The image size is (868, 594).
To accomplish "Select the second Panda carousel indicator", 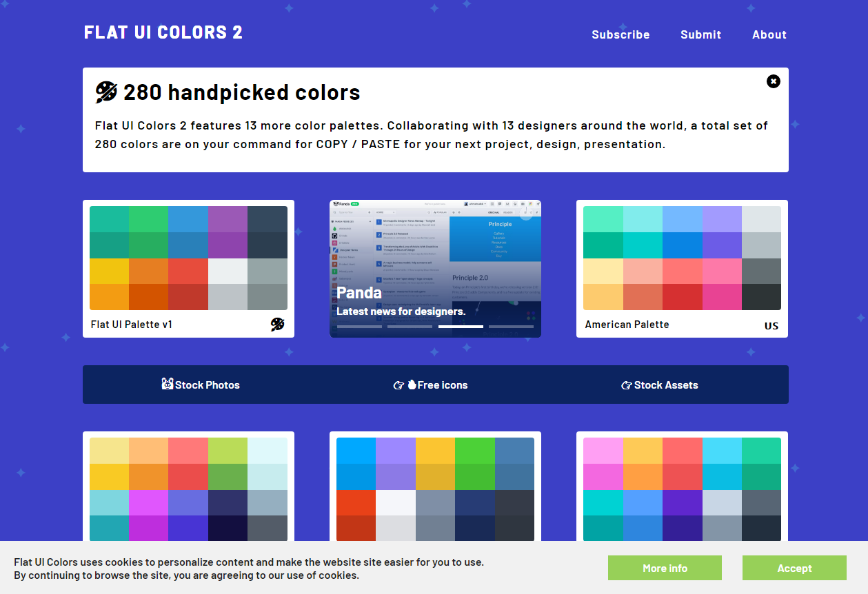I will click(410, 327).
